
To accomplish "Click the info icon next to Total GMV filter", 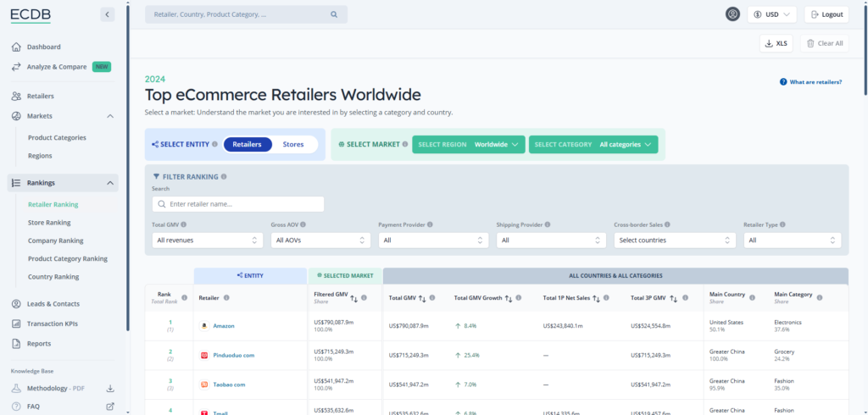I will point(184,225).
